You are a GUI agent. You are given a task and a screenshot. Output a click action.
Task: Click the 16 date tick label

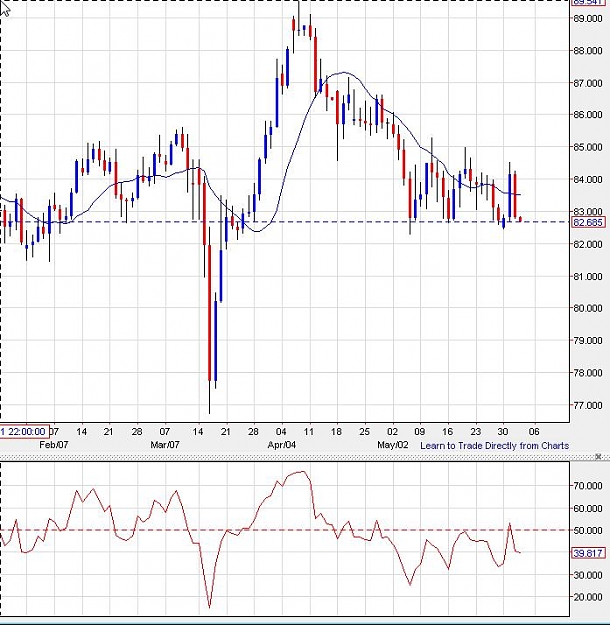click(448, 432)
